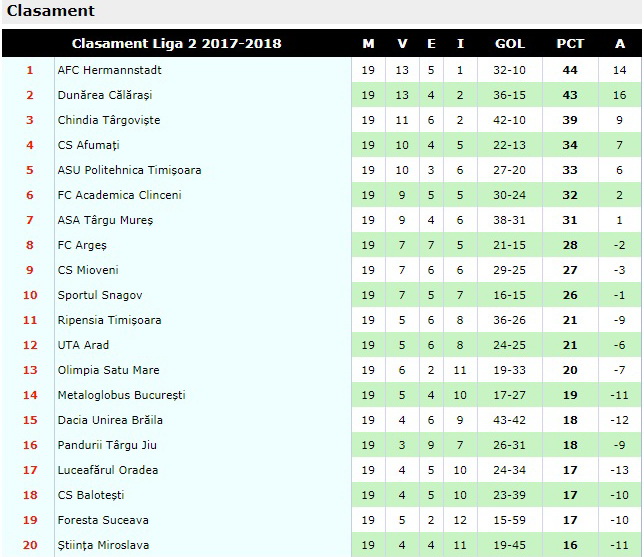This screenshot has height=557, width=644.
Task: Click Dacia Unirea Brăila row name
Action: 110,420
